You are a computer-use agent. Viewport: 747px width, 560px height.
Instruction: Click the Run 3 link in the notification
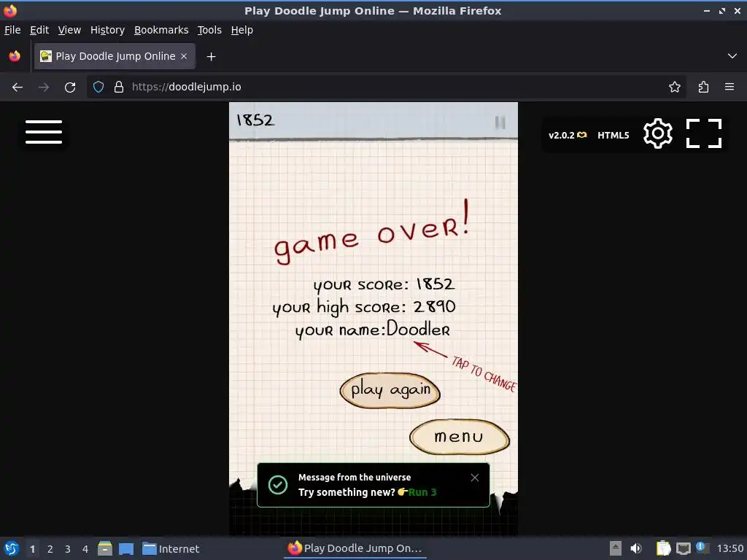(x=422, y=492)
